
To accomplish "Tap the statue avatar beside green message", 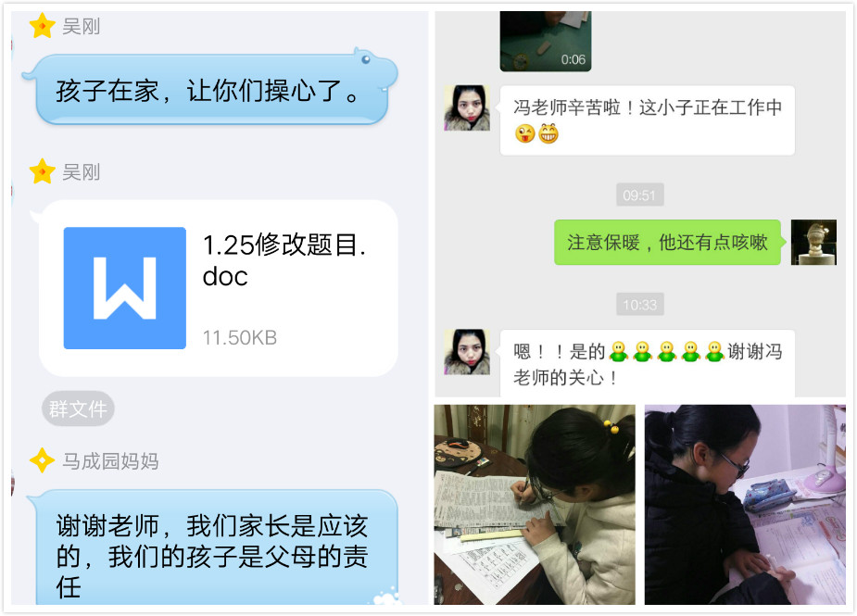I will (813, 242).
